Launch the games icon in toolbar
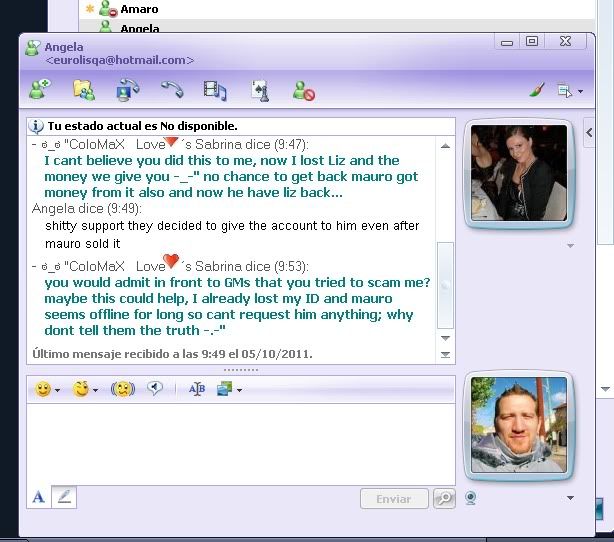The image size is (614, 542). tap(259, 91)
